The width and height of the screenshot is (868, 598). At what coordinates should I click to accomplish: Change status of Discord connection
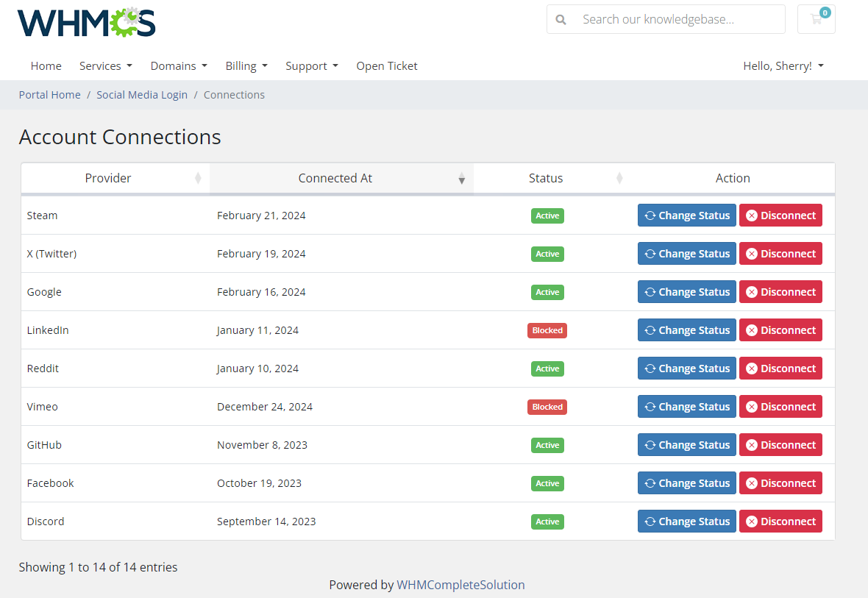tap(687, 521)
